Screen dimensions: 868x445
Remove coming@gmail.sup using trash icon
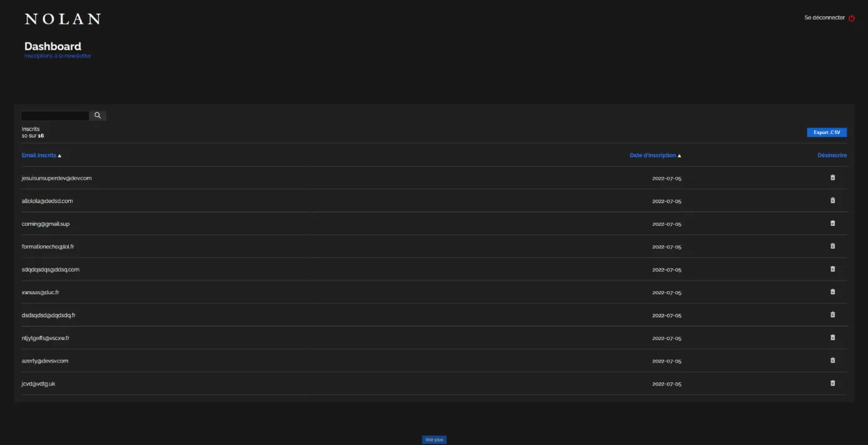[833, 223]
